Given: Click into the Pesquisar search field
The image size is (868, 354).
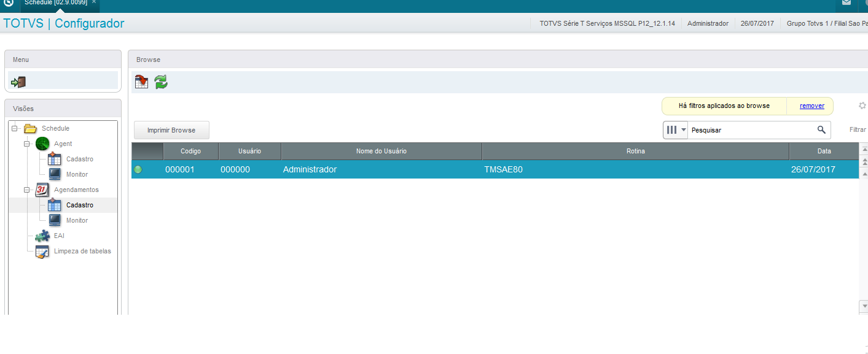Looking at the screenshot, I should click(751, 130).
